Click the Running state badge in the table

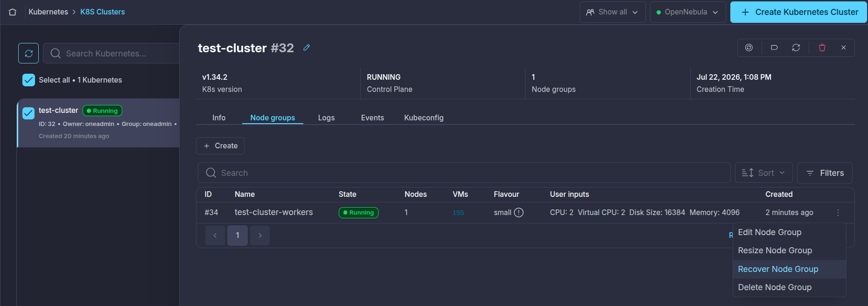(358, 213)
